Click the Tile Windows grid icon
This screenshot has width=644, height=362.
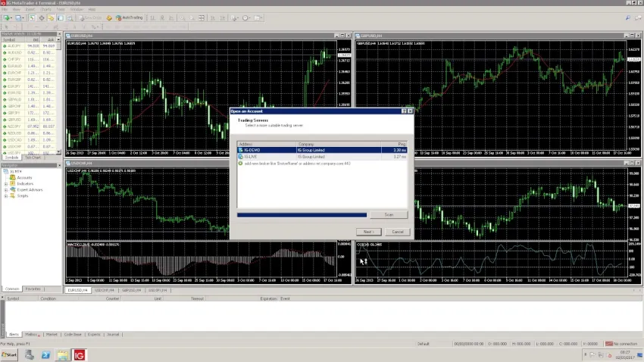202,17
